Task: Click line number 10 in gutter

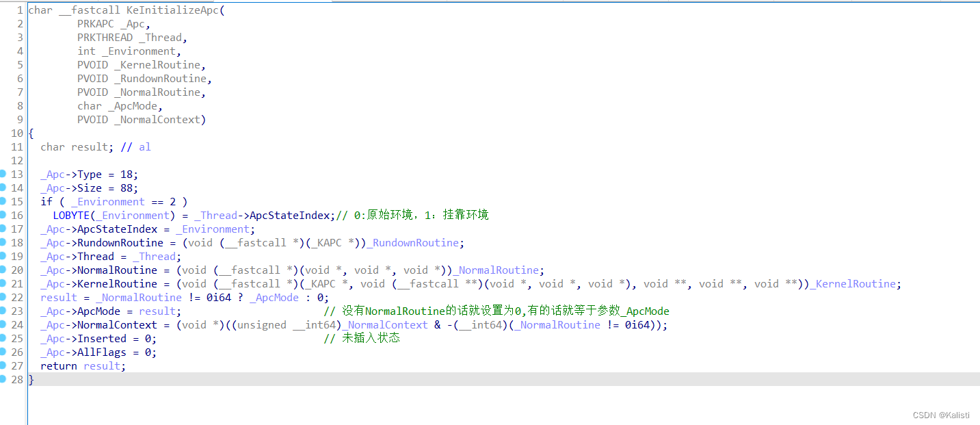Action: (x=16, y=133)
